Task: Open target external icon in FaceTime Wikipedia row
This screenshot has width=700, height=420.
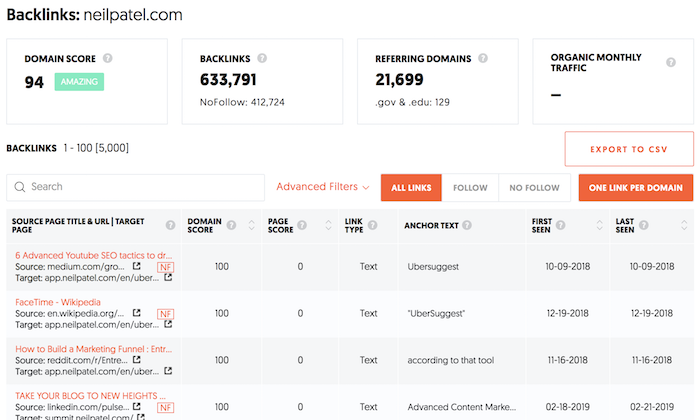Action: point(168,324)
